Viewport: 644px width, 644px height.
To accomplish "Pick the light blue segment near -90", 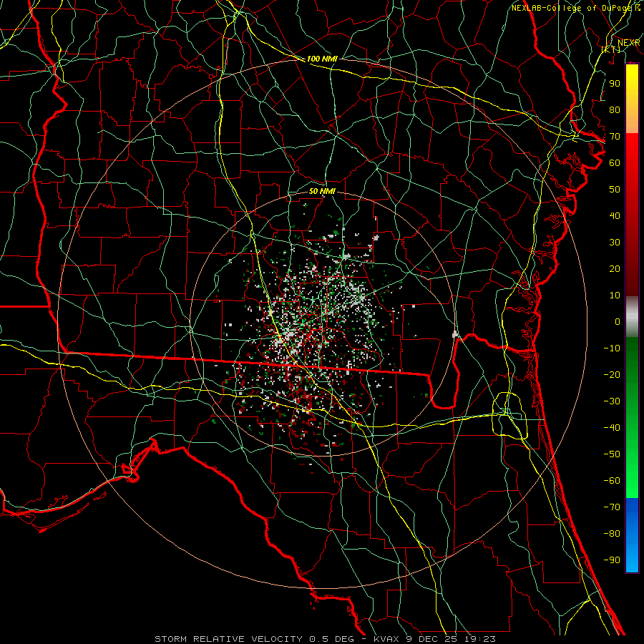I will [x=632, y=559].
